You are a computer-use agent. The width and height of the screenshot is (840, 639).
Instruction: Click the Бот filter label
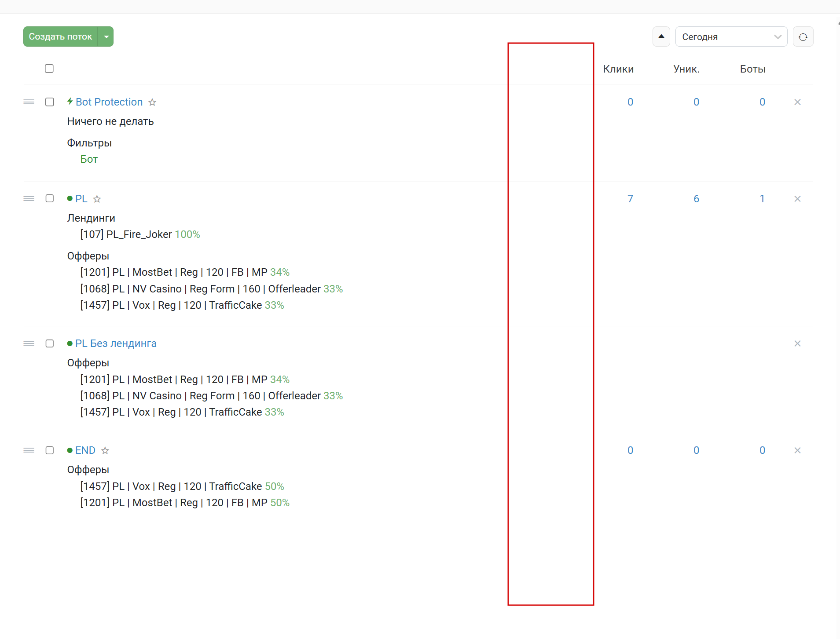pos(89,159)
